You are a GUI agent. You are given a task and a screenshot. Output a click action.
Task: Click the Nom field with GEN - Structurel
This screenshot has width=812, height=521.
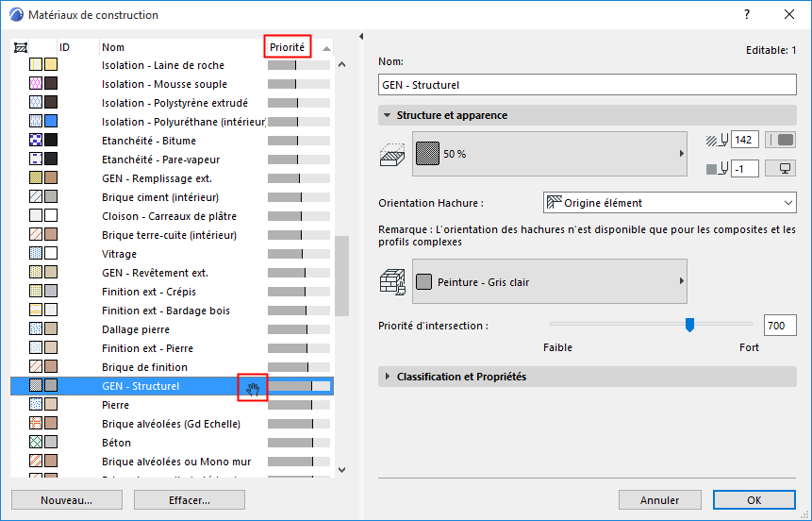588,85
